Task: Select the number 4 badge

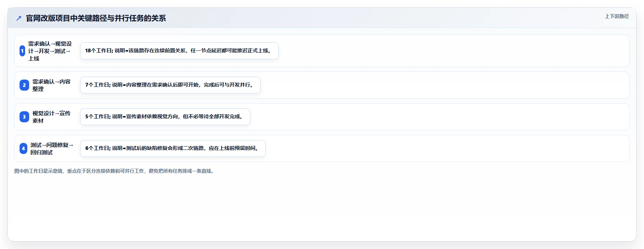Action: coord(23,148)
